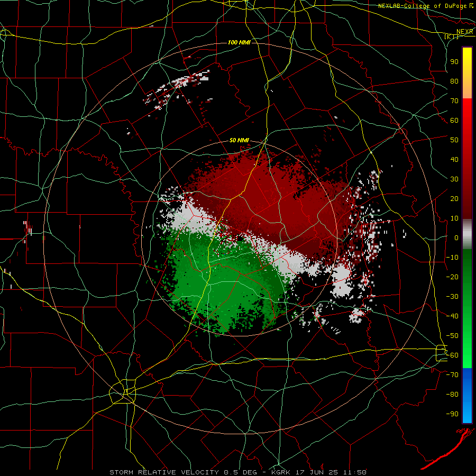The image size is (476, 476).
Task: Select the 60 value on the velocity scale
Action: click(x=454, y=120)
